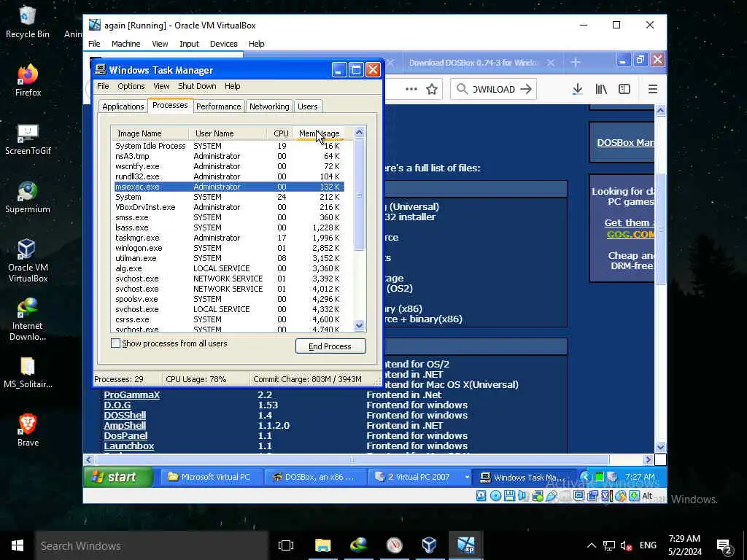Open Firefox downloads arrow icon
Image resolution: width=747 pixels, height=560 pixels.
578,89
